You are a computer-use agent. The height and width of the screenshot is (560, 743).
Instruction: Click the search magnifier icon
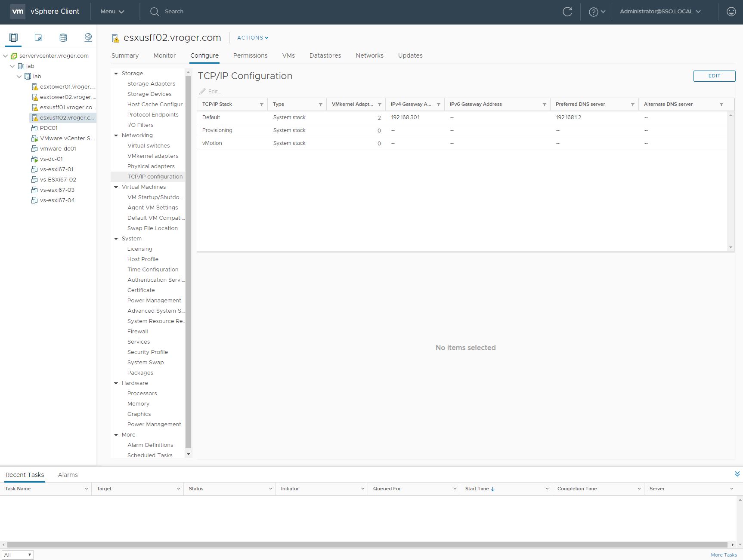tap(155, 12)
